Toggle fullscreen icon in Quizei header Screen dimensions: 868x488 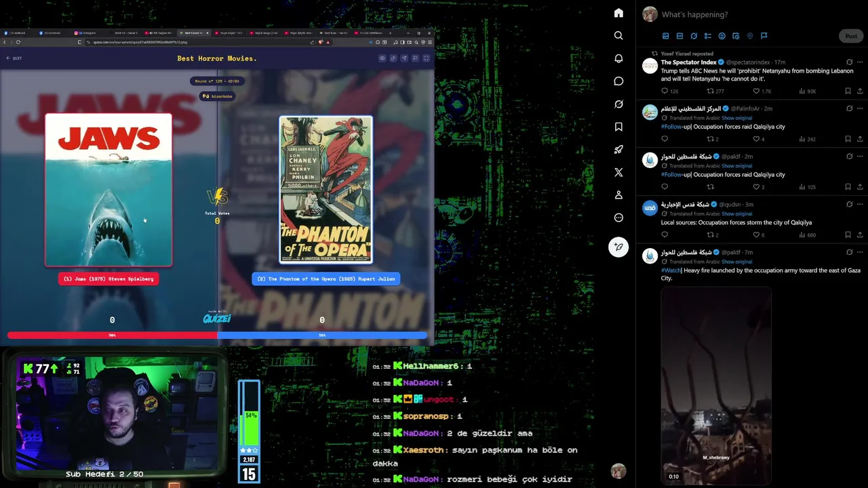coord(427,58)
